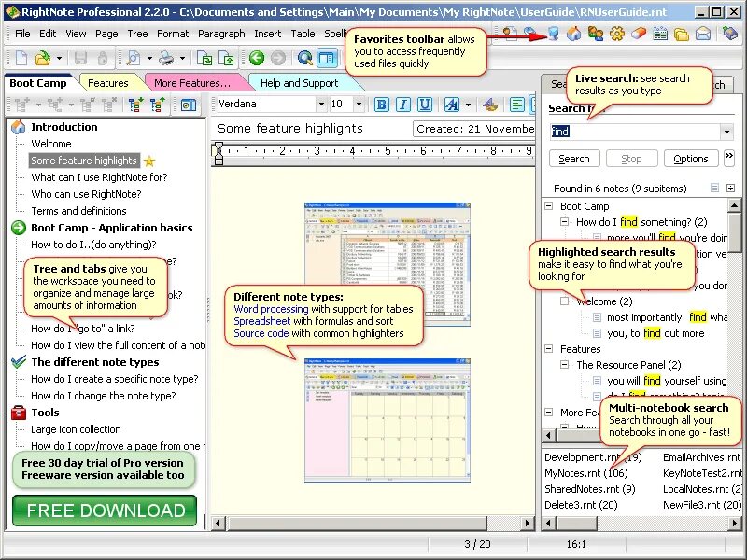Click the second page import icon
This screenshot has height=560, width=747.
pos(226,59)
